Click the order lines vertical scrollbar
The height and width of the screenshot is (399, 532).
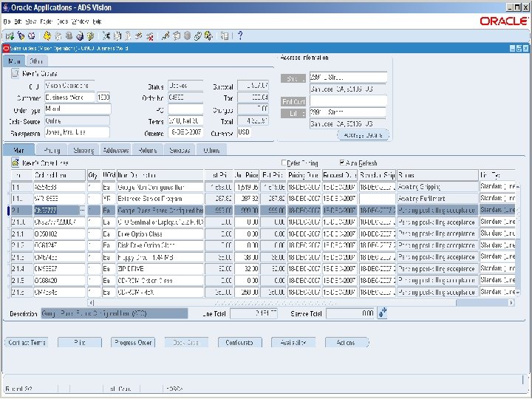click(518, 239)
